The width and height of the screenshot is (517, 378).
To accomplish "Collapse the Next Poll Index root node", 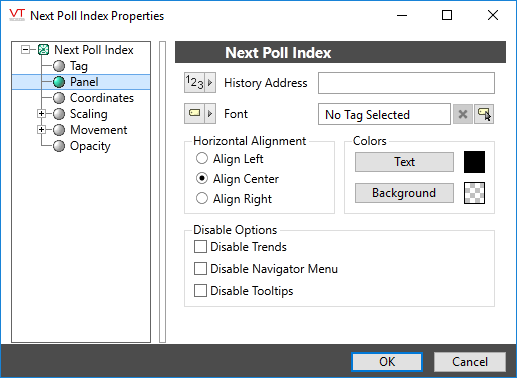I will [25, 50].
